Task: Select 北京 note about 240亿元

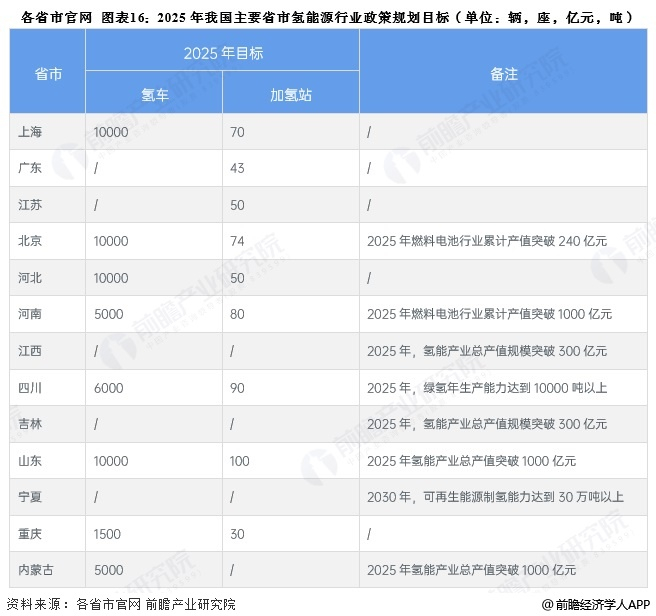Action: pyautogui.click(x=487, y=241)
